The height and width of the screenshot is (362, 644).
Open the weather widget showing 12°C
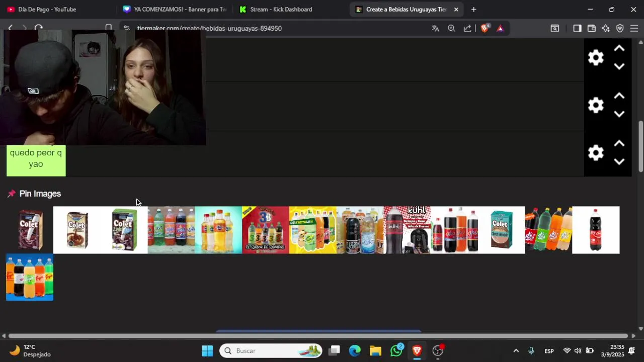coord(30,350)
